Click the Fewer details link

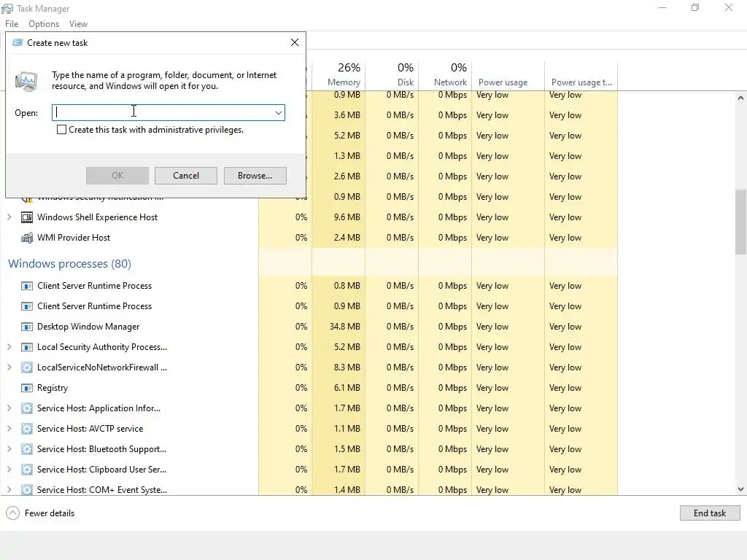pos(50,513)
